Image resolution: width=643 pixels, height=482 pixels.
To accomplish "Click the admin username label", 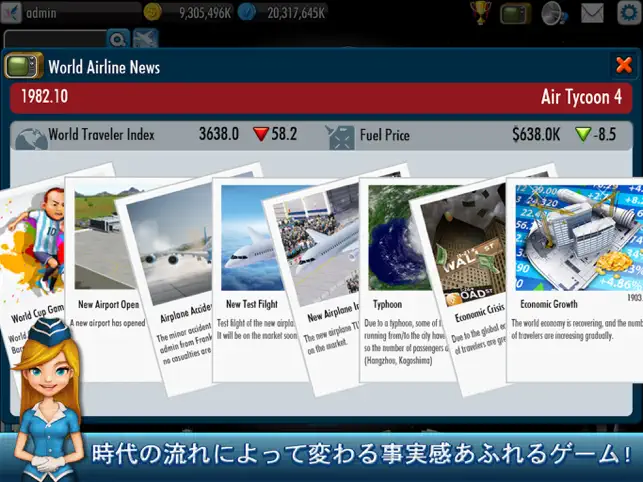I will (x=41, y=13).
